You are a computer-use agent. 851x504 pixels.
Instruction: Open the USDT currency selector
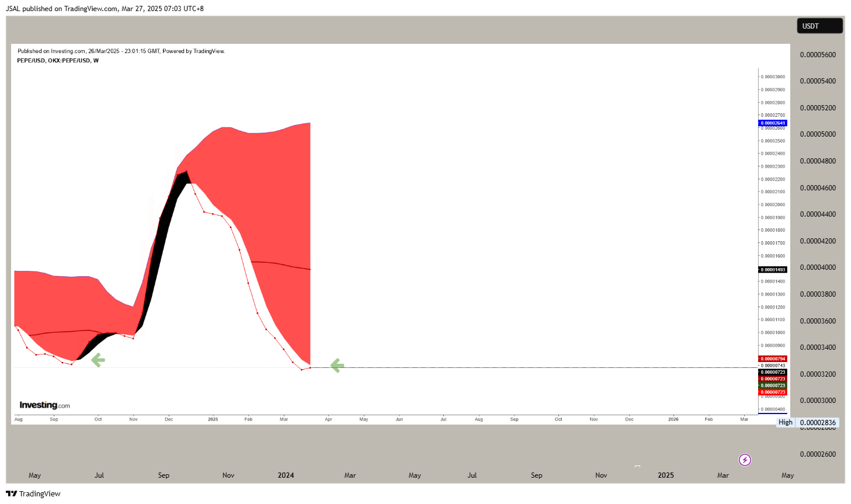click(819, 26)
